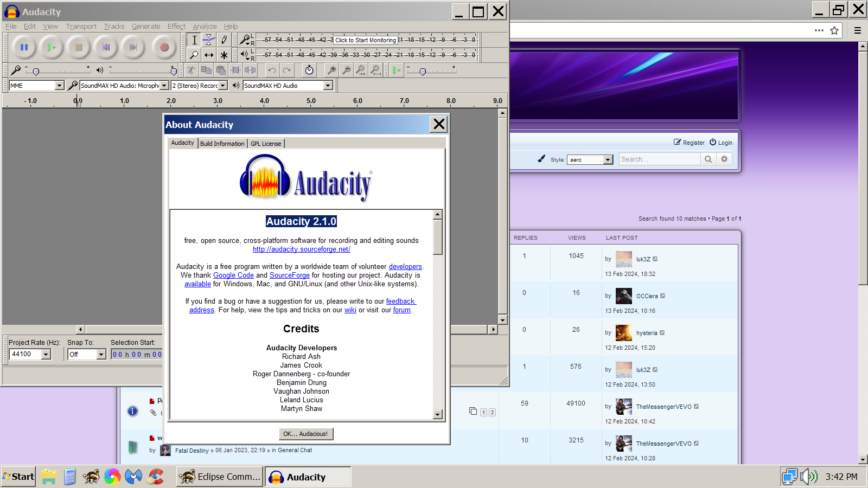The width and height of the screenshot is (868, 488).
Task: Select the Draw pencil tool
Action: (224, 40)
